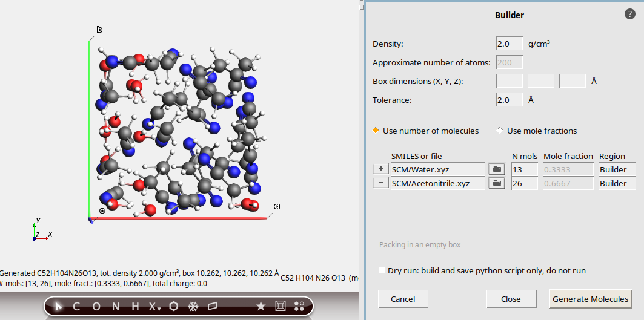Select 'Use number of molecules' option
This screenshot has height=320, width=644.
376,131
